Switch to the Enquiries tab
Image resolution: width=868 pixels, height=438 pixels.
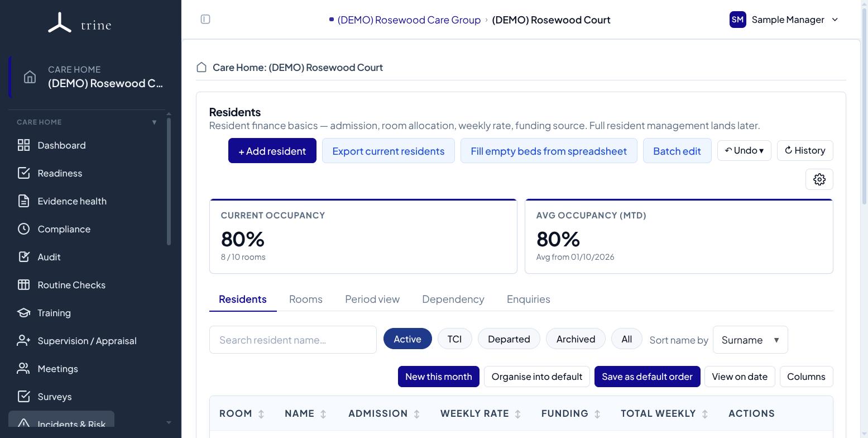coord(529,299)
